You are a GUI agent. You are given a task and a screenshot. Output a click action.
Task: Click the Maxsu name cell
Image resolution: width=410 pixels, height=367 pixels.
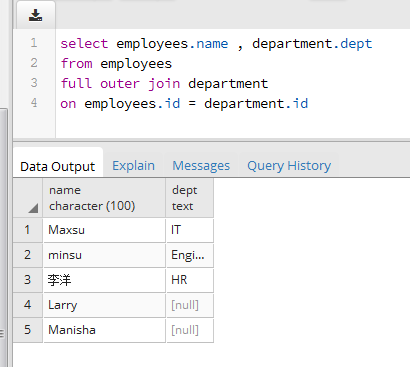104,230
